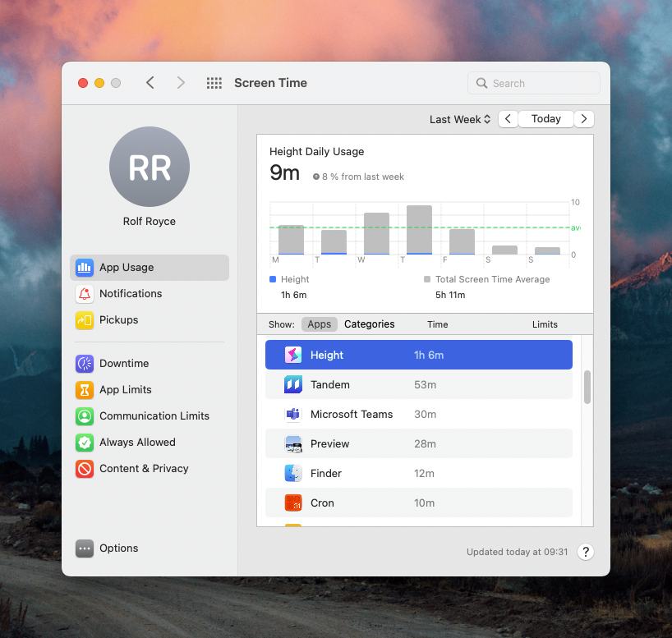Jump to Today
The width and height of the screenshot is (672, 638).
click(x=546, y=119)
